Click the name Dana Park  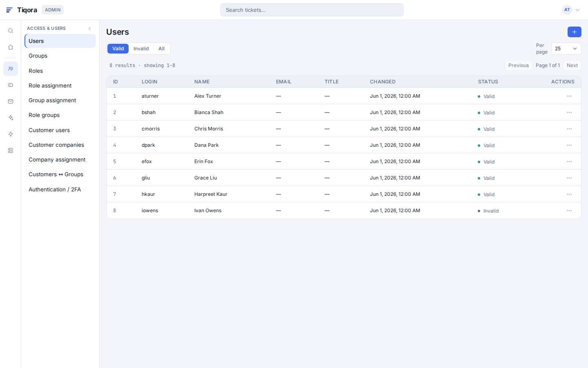coord(207,145)
